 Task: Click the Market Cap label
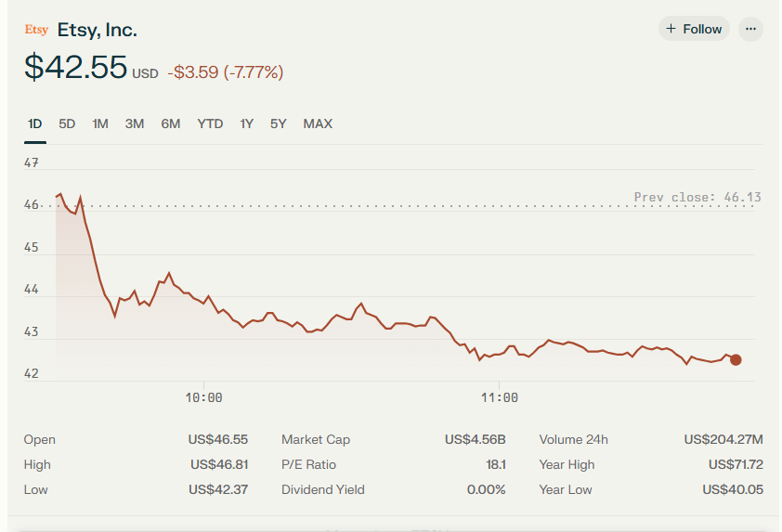[x=316, y=439]
